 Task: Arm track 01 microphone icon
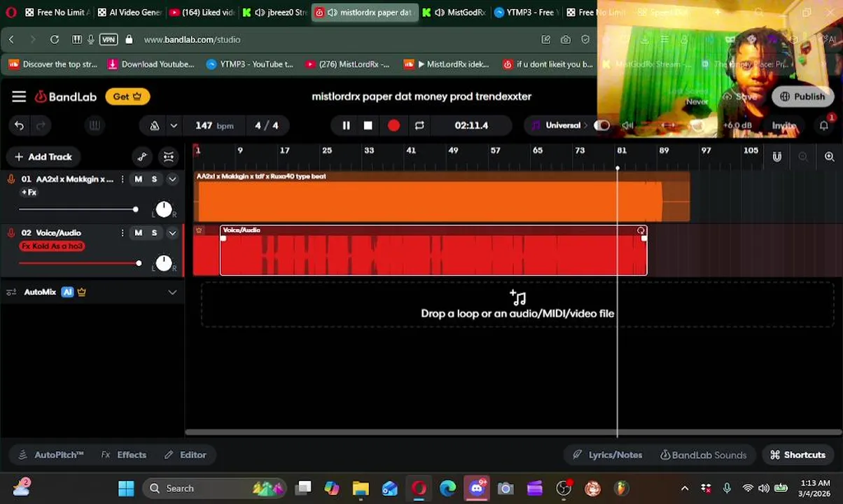[11, 179]
